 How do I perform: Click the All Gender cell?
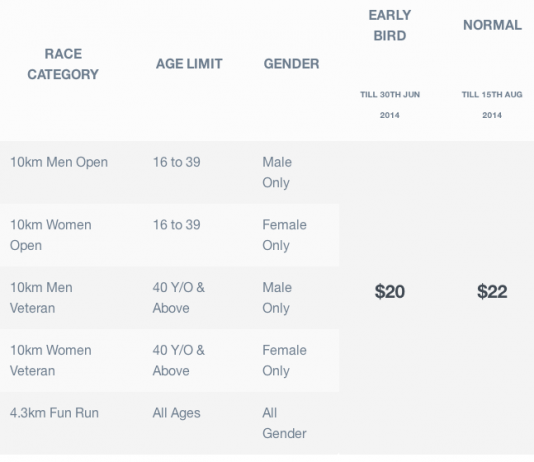pos(284,423)
